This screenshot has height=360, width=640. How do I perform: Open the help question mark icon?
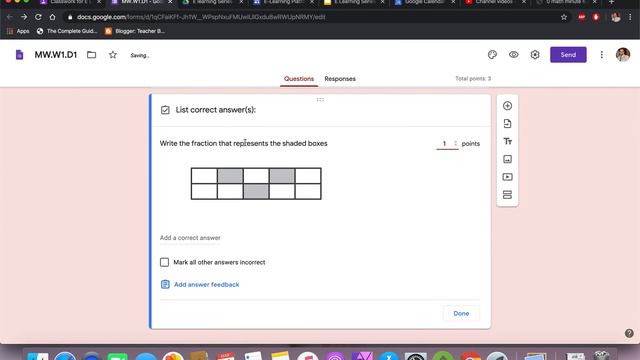(x=629, y=333)
